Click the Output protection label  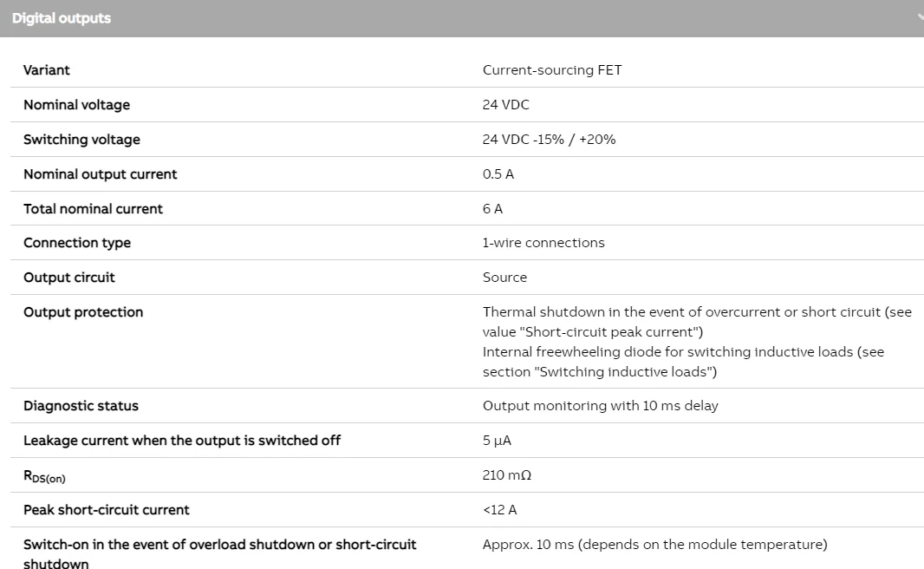pyautogui.click(x=83, y=312)
